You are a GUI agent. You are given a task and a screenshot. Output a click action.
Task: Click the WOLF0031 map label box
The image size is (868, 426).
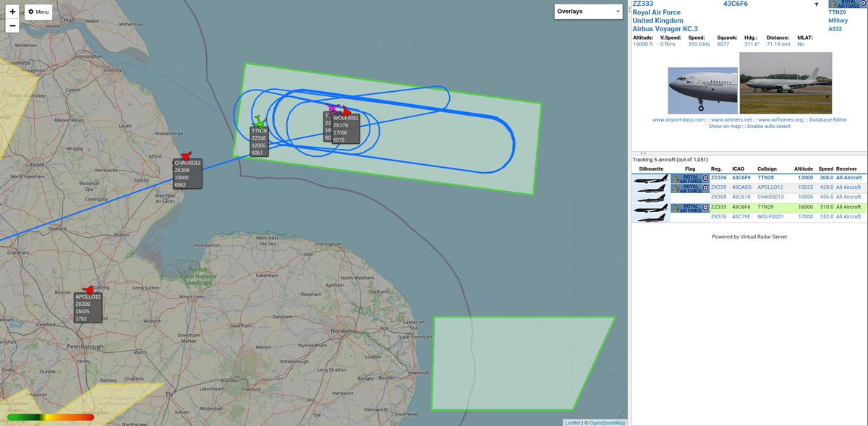click(346, 129)
